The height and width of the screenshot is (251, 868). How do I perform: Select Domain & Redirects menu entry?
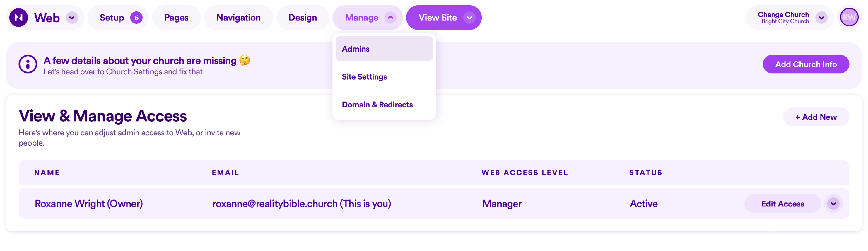377,104
